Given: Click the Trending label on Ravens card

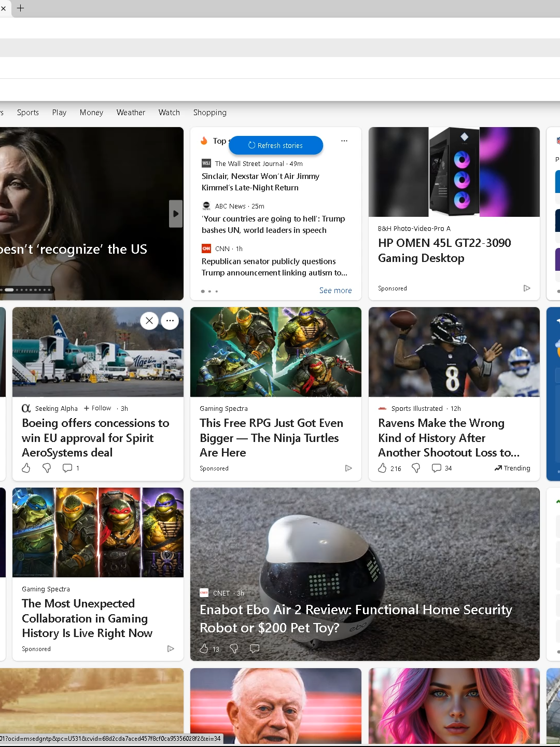Looking at the screenshot, I should pyautogui.click(x=512, y=468).
